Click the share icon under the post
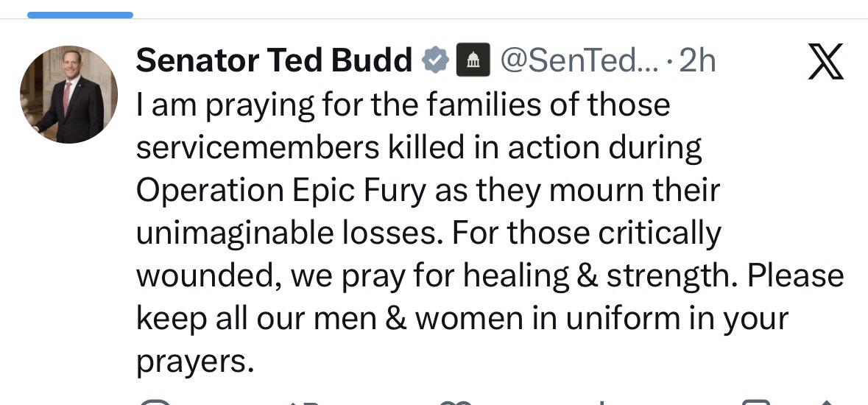The height and width of the screenshot is (405, 868). 828,402
